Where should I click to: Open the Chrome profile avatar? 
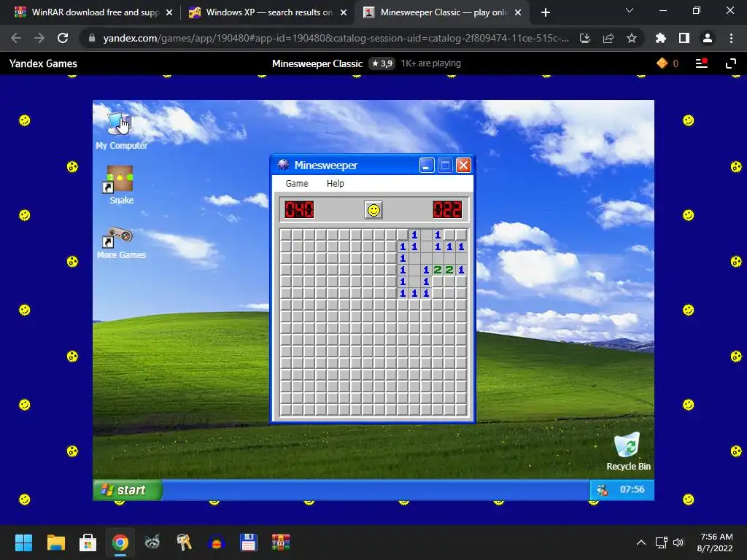click(x=708, y=38)
